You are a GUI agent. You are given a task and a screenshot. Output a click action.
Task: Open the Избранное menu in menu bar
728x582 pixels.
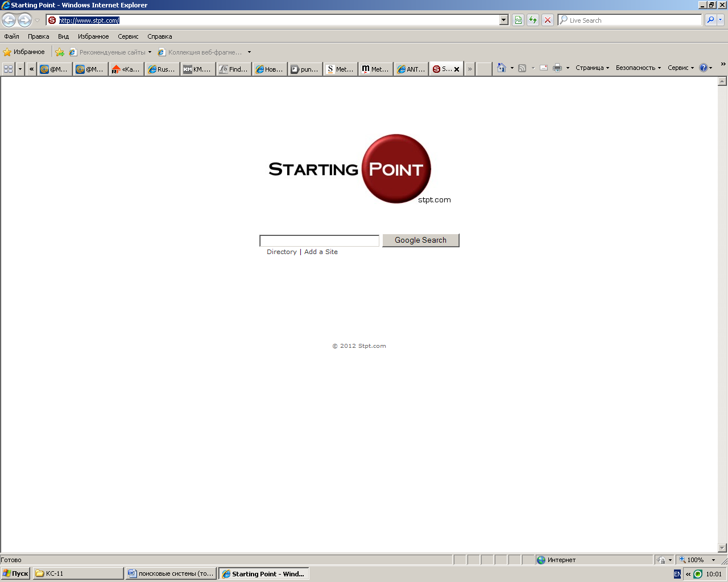[x=93, y=36]
